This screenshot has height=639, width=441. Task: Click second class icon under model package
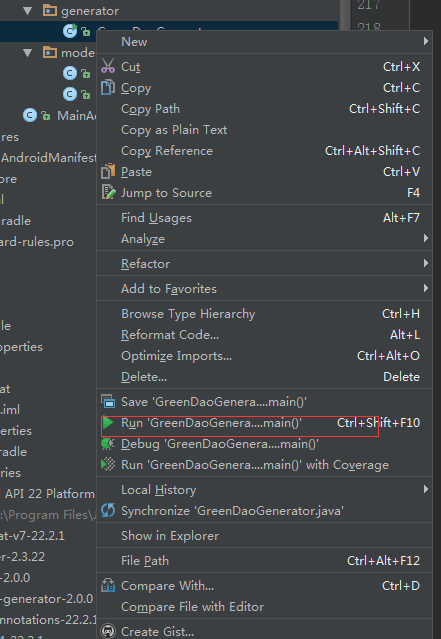click(70, 94)
